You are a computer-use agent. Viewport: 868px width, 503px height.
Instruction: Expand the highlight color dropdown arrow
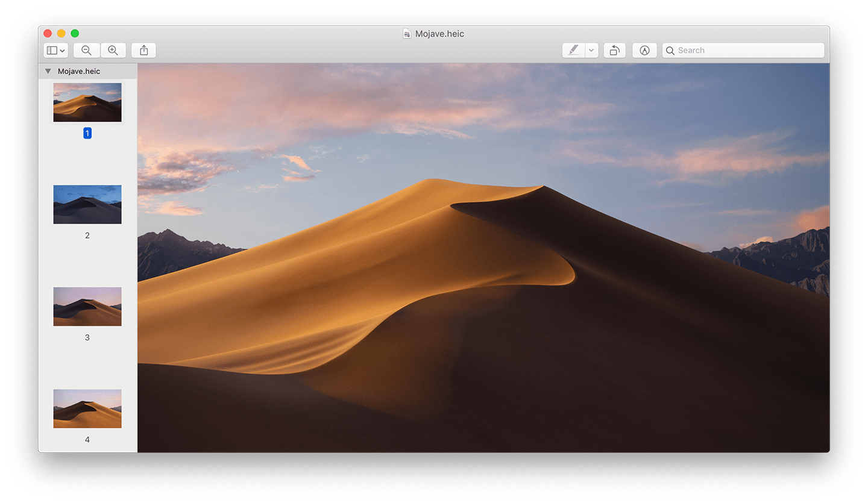coord(591,51)
